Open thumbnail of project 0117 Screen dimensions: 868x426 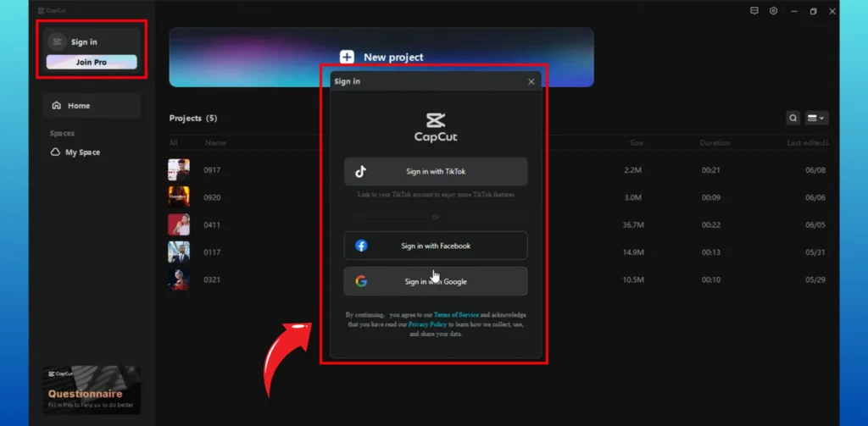click(179, 252)
